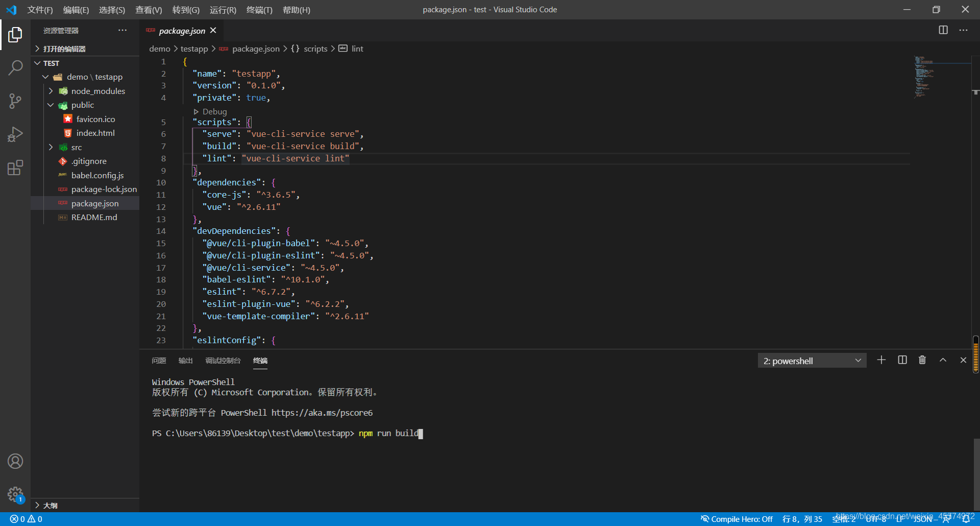Open README.md file
The image size is (980, 526).
point(85,218)
